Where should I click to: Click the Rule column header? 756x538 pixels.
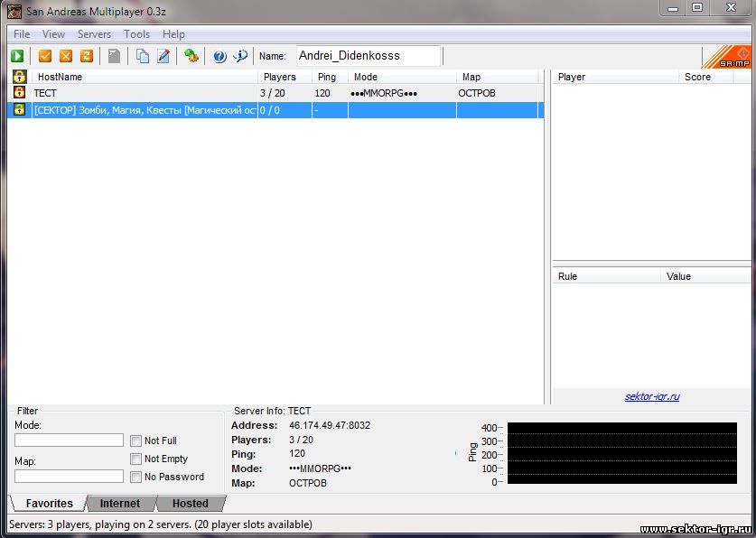[x=607, y=276]
